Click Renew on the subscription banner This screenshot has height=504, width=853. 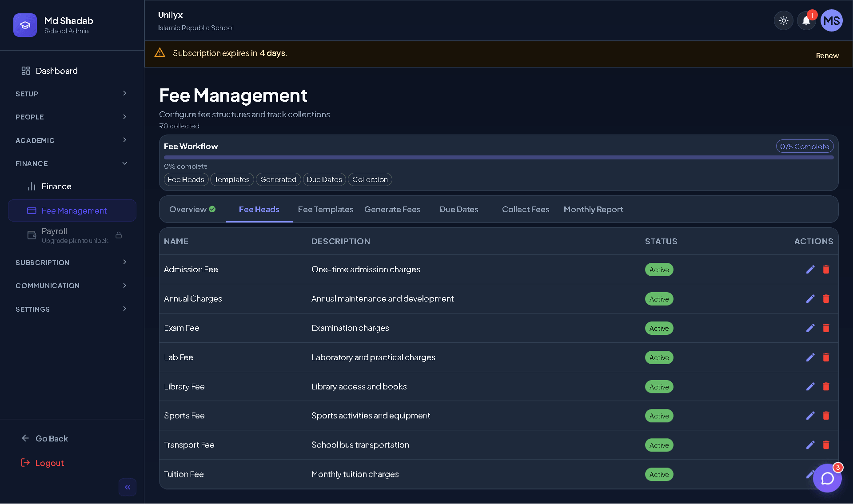(x=827, y=56)
